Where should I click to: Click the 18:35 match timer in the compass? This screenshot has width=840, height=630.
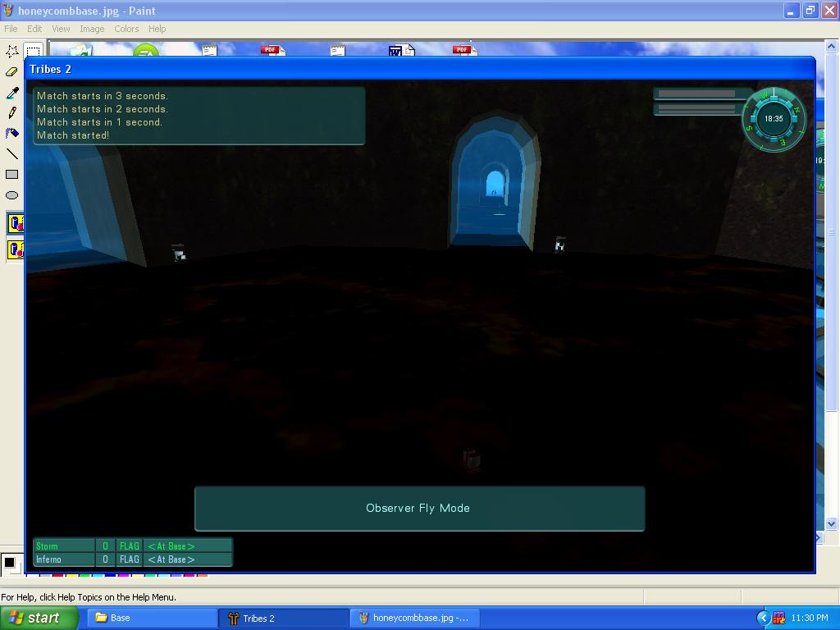(774, 119)
